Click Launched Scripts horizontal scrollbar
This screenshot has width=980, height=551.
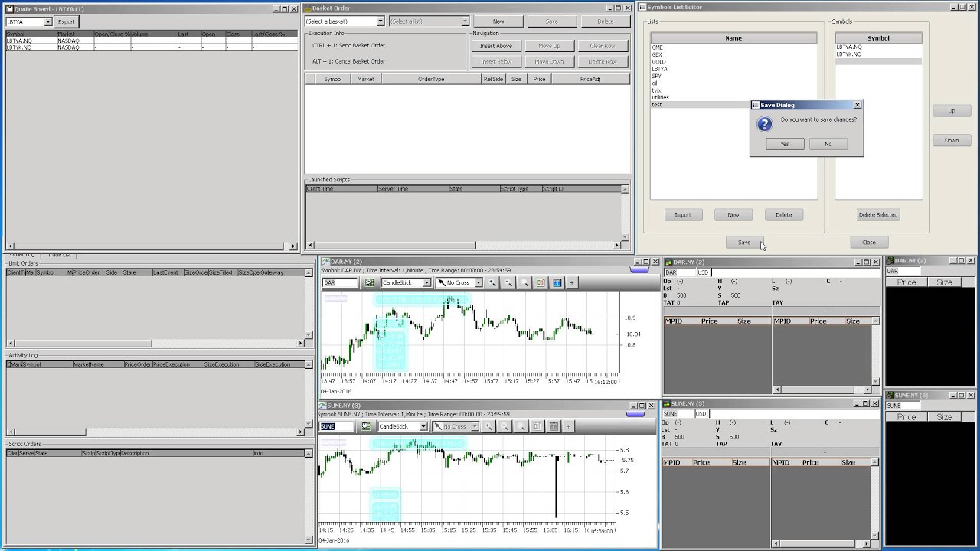pyautogui.click(x=464, y=246)
